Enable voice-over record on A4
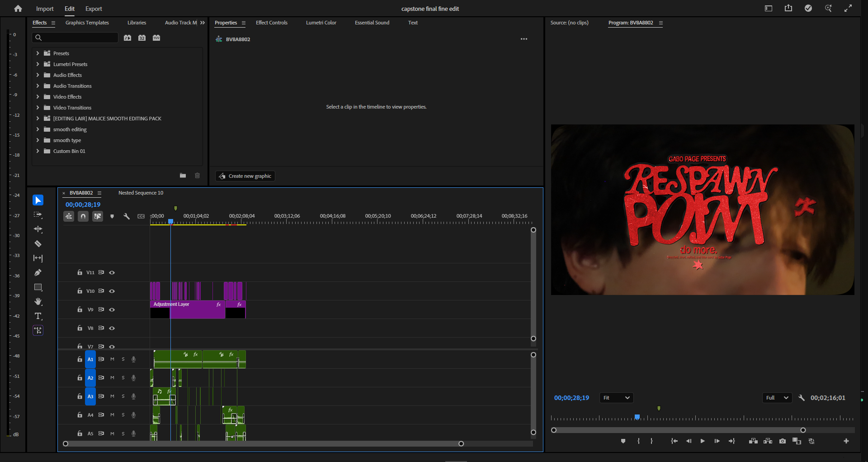 point(133,415)
